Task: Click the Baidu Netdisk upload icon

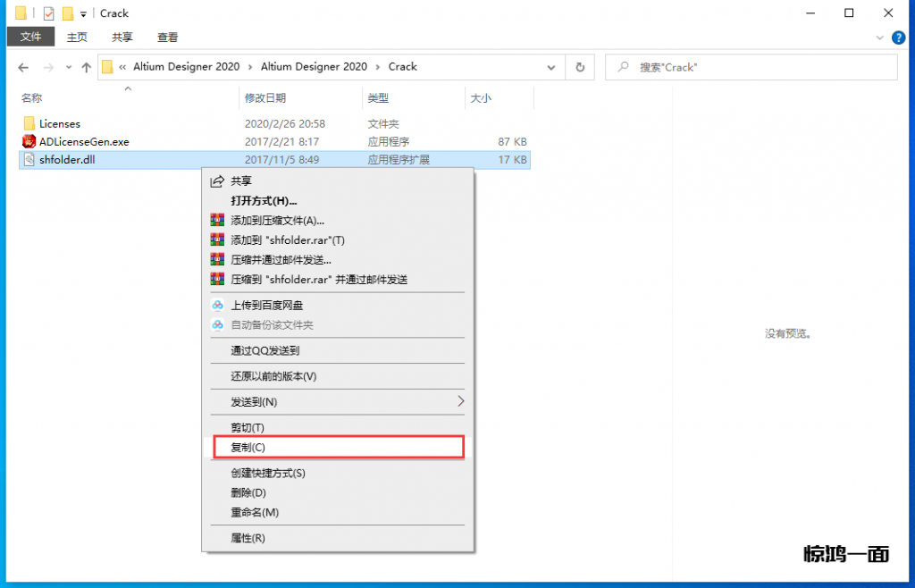Action: point(217,306)
